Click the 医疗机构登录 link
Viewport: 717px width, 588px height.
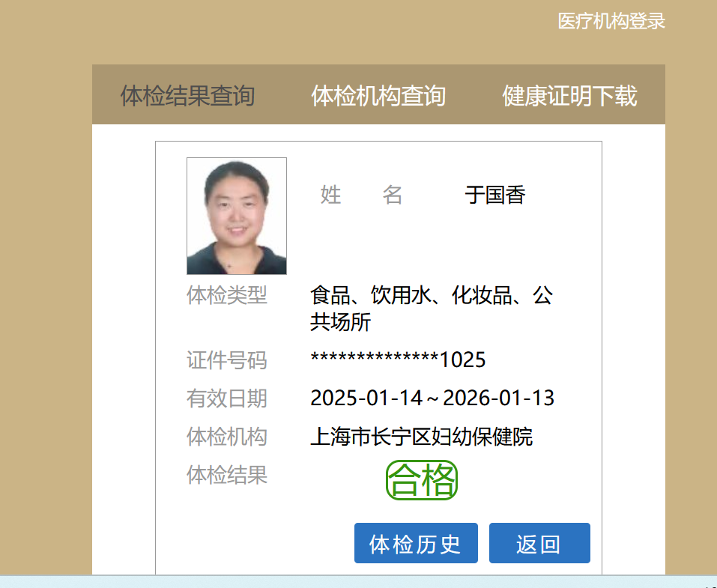(x=611, y=21)
